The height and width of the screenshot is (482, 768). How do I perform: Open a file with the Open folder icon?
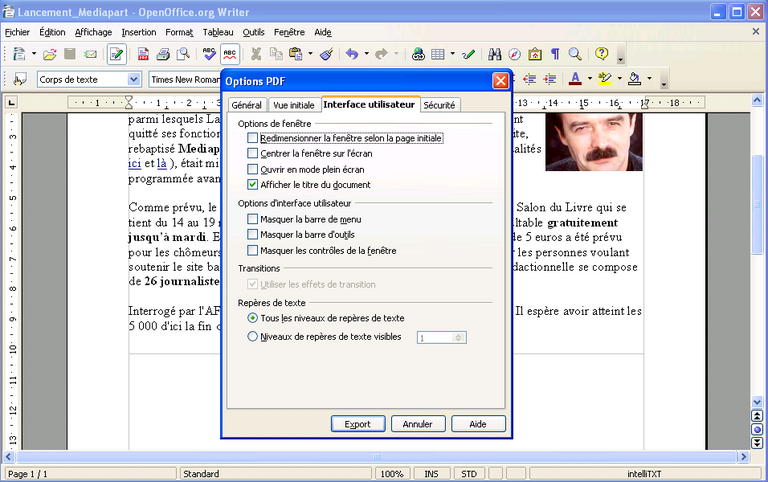click(x=49, y=54)
